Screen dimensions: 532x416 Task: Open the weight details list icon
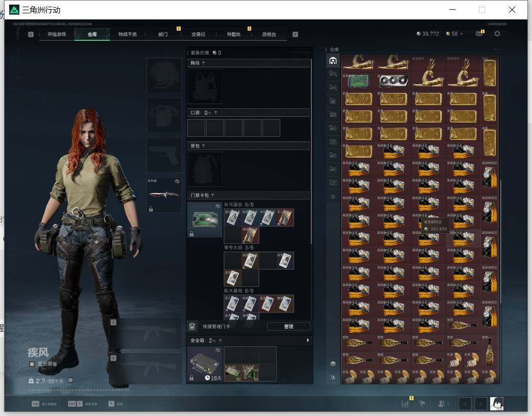pos(70,380)
